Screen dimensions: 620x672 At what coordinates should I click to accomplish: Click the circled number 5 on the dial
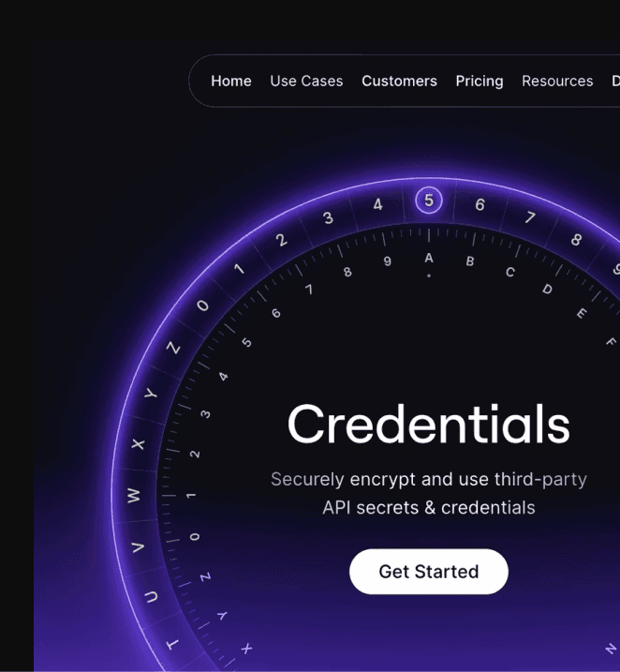pyautogui.click(x=429, y=201)
